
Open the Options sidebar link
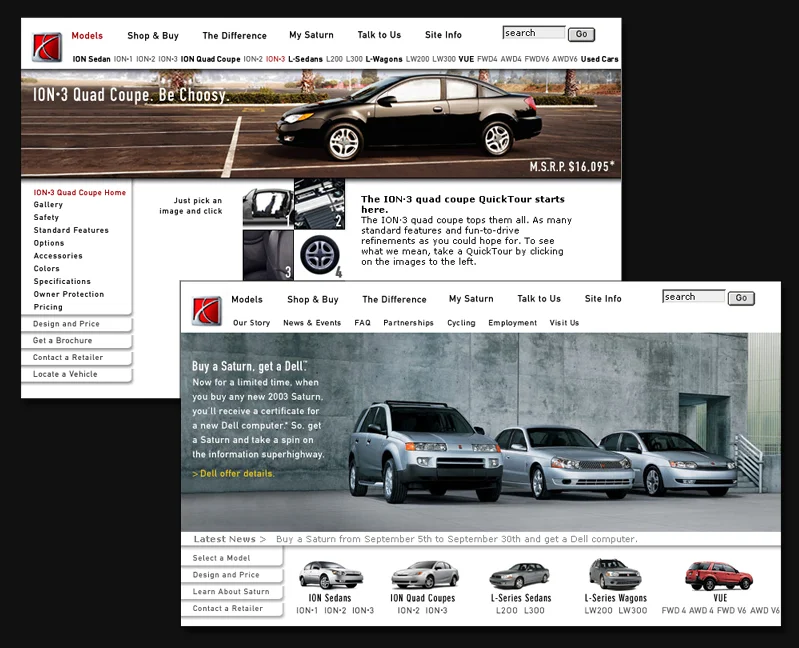coord(48,243)
